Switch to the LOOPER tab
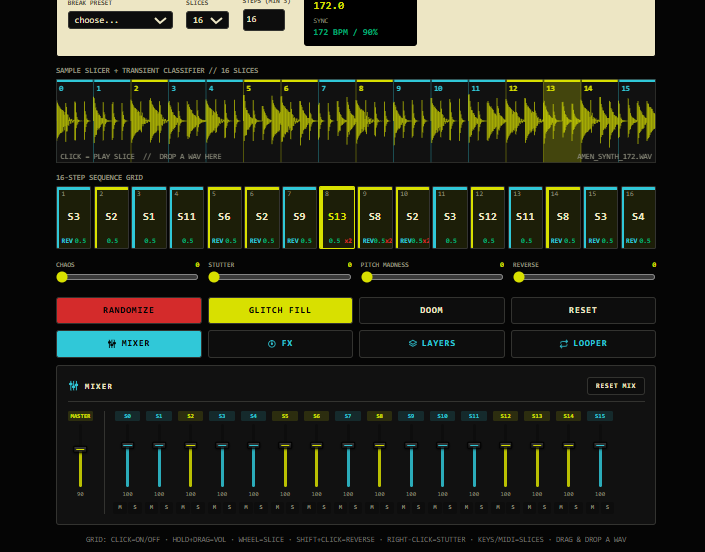This screenshot has height=552, width=705. pyautogui.click(x=583, y=343)
